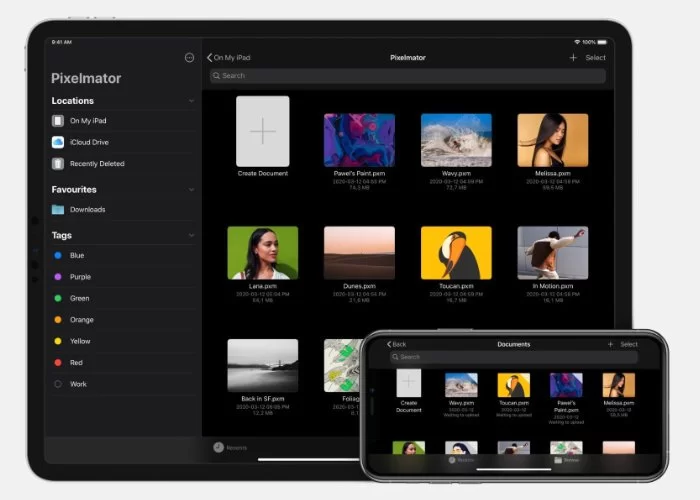Select the Red tag
The height and width of the screenshot is (500, 700).
click(123, 362)
